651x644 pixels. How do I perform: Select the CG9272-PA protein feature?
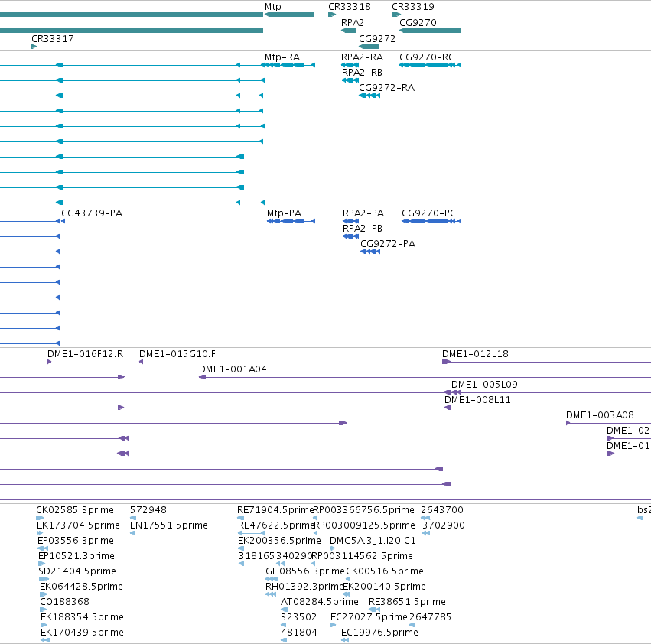tap(370, 252)
